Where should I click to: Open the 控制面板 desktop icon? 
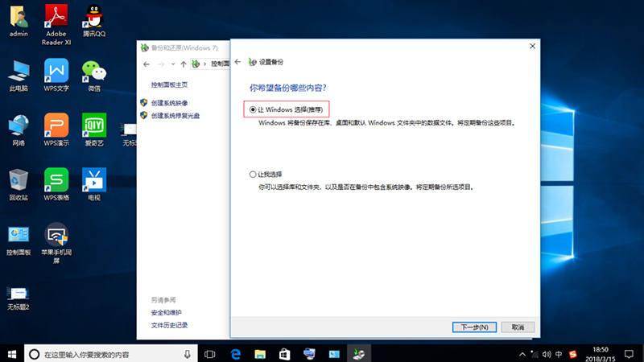click(x=19, y=240)
